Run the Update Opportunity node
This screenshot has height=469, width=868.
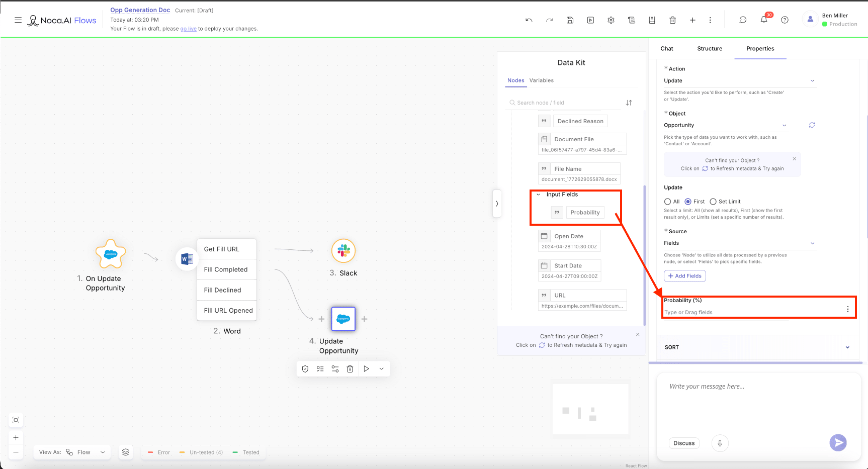pos(366,368)
